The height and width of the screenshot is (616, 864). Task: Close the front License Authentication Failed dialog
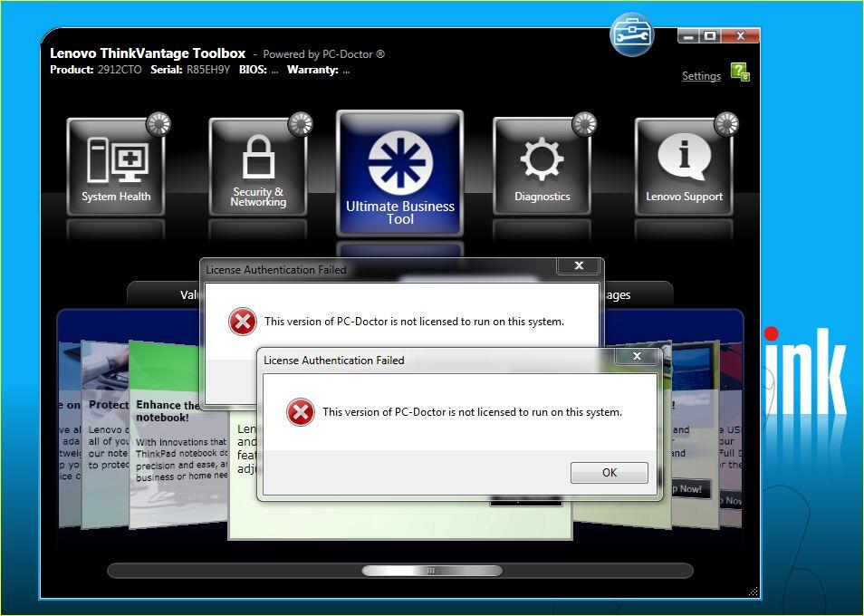pos(637,357)
